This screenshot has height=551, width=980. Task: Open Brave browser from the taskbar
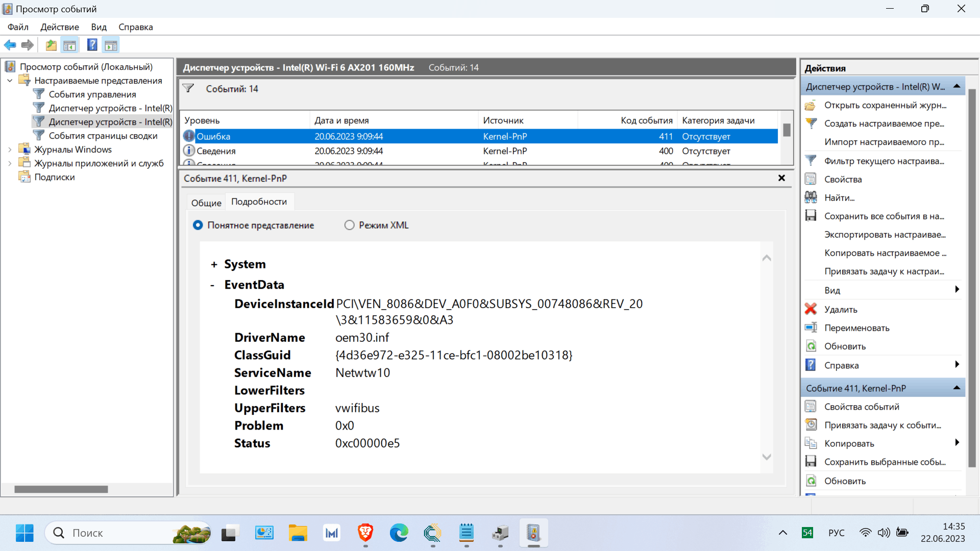365,533
